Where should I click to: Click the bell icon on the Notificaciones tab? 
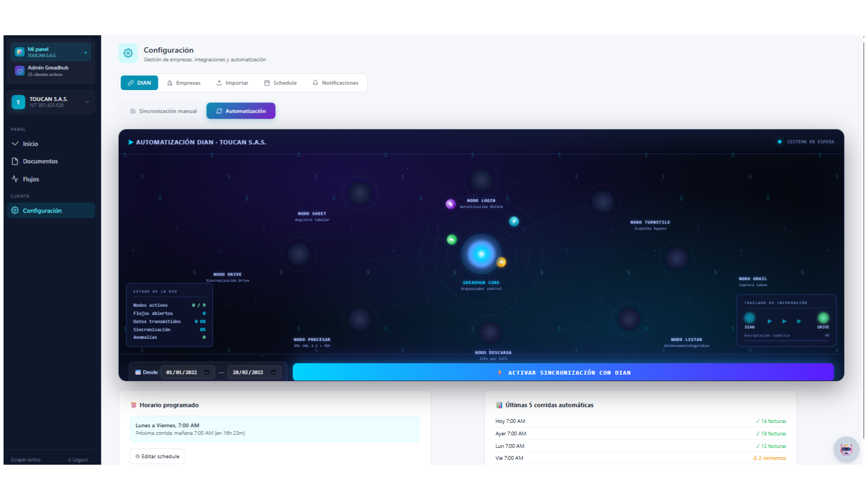point(315,83)
